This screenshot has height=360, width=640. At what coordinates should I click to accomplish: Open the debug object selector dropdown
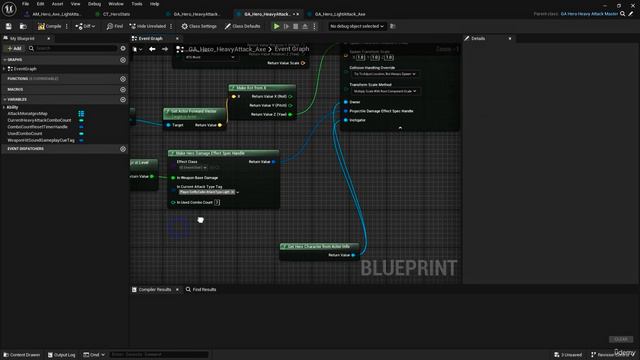tap(357, 26)
